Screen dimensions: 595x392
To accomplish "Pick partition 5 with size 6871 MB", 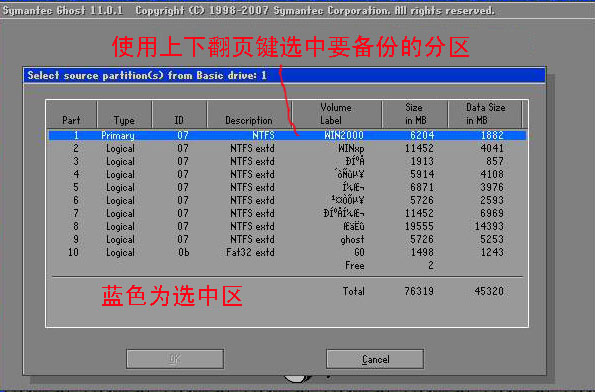I will pyautogui.click(x=287, y=187).
